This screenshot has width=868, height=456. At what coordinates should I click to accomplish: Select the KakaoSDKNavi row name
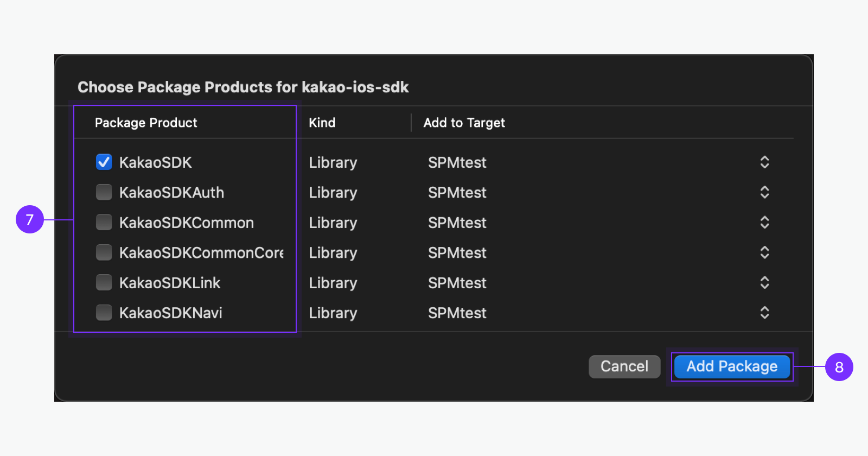pyautogui.click(x=171, y=313)
